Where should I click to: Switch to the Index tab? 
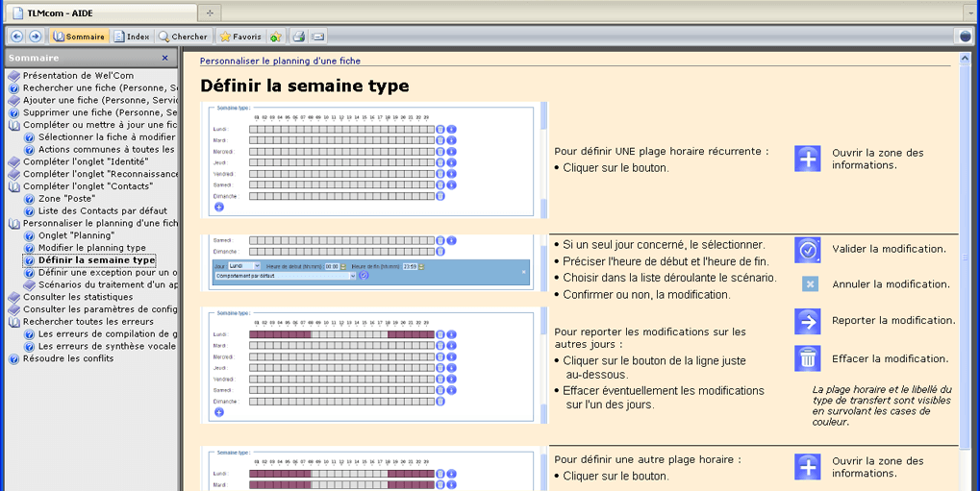[x=131, y=37]
